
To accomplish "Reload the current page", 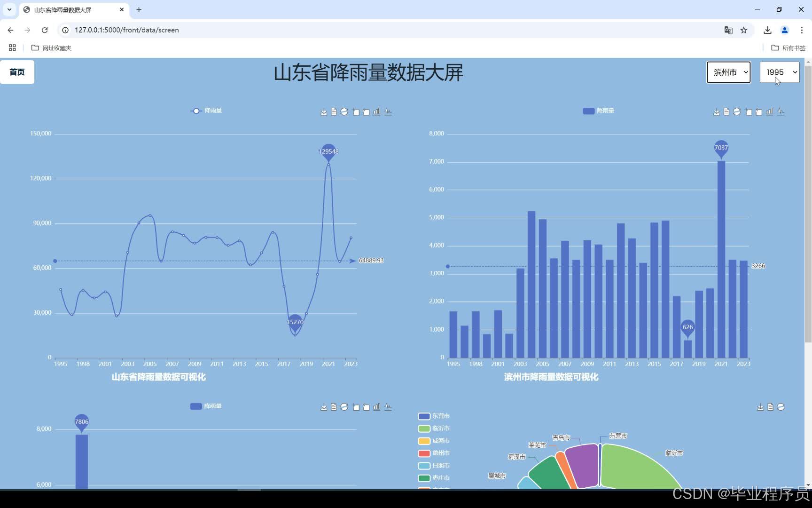I will click(x=45, y=30).
